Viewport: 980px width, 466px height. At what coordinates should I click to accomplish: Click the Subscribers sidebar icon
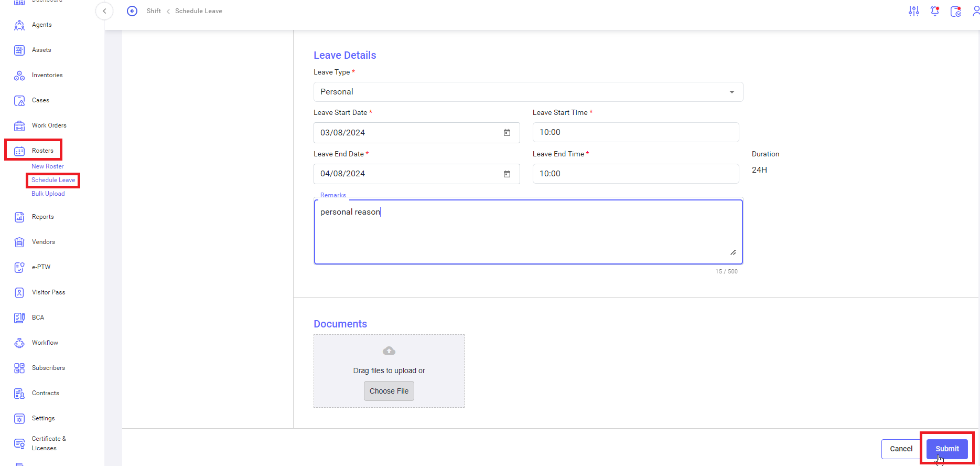[x=19, y=368]
